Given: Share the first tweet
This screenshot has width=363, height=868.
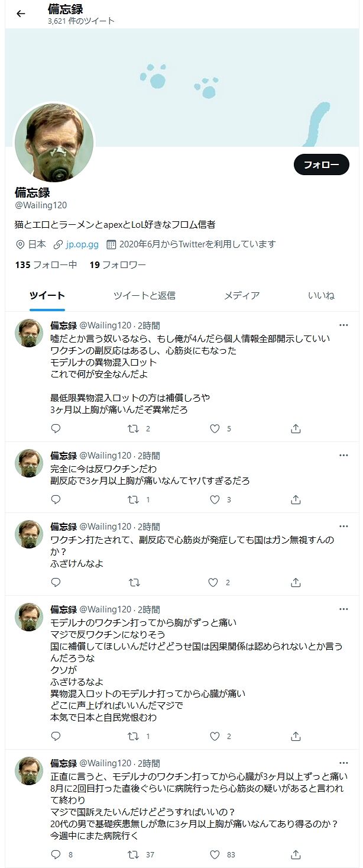Looking at the screenshot, I should click(296, 429).
